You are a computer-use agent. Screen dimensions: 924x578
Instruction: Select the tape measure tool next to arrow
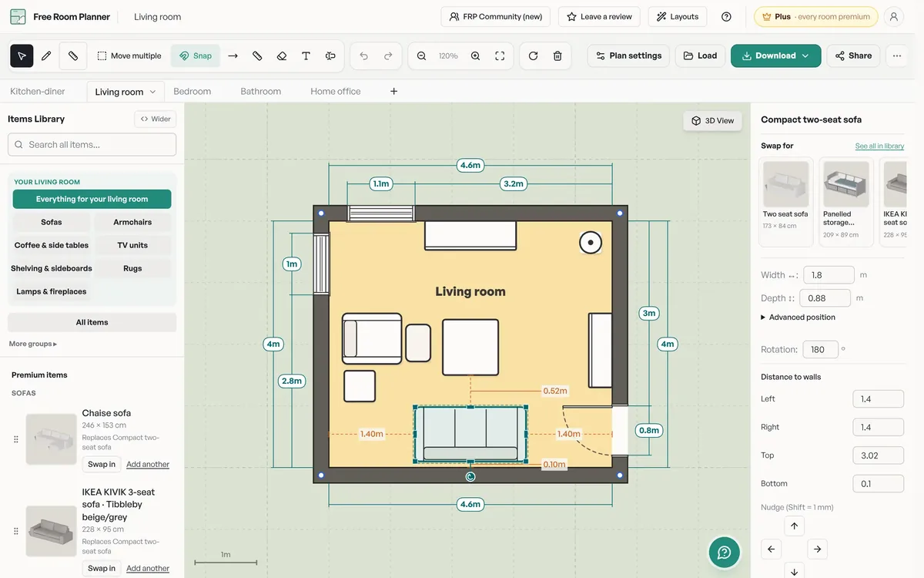(257, 55)
